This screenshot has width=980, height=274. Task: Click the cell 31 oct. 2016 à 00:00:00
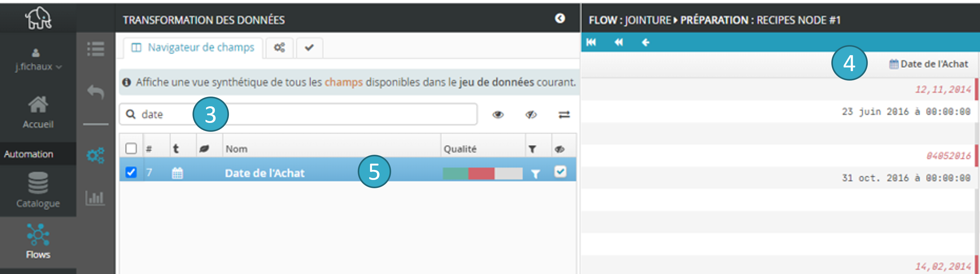[906, 178]
